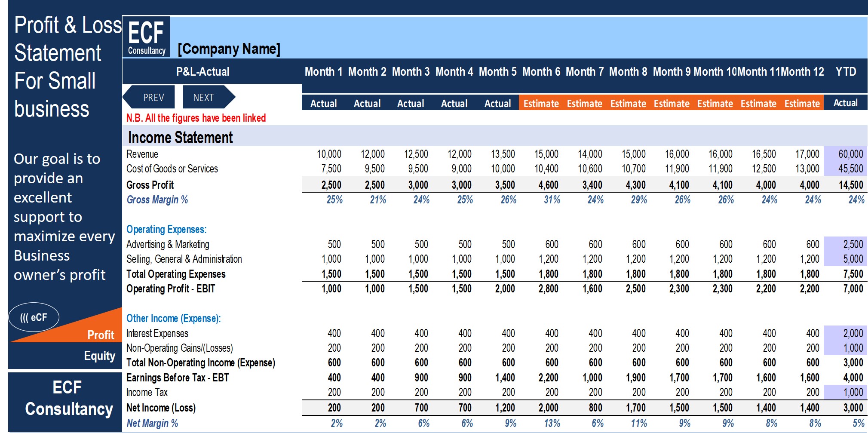
Task: Select YTD Selling & Admin cell 5,000
Action: click(853, 259)
